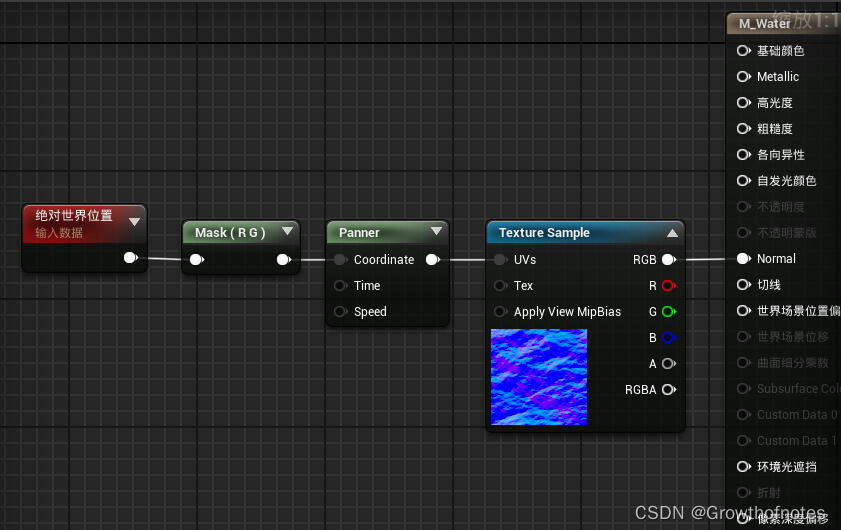841x530 pixels.
Task: Select the Texture Sample node title bar
Action: 585,232
